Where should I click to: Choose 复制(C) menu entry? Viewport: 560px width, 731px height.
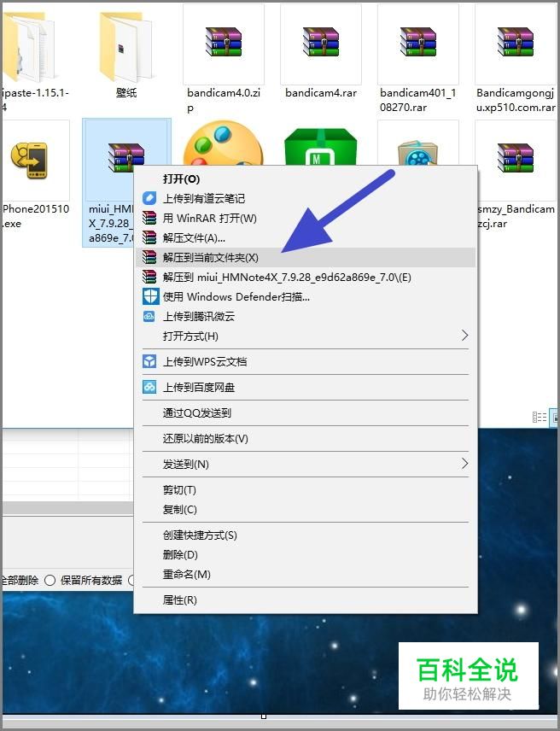pyautogui.click(x=305, y=509)
